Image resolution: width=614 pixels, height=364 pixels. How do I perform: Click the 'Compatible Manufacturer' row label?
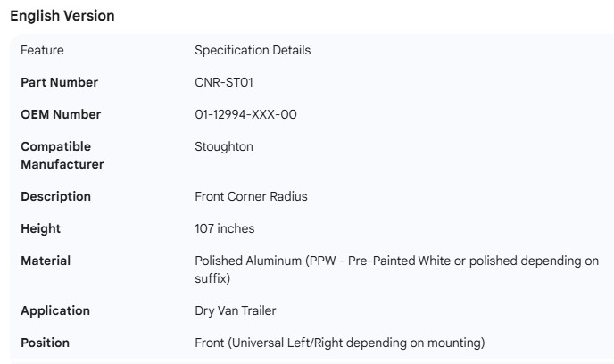(x=62, y=155)
